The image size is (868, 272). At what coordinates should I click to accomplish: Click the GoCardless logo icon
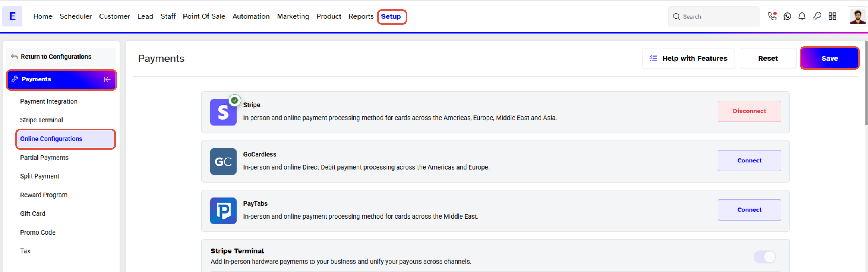click(x=223, y=162)
